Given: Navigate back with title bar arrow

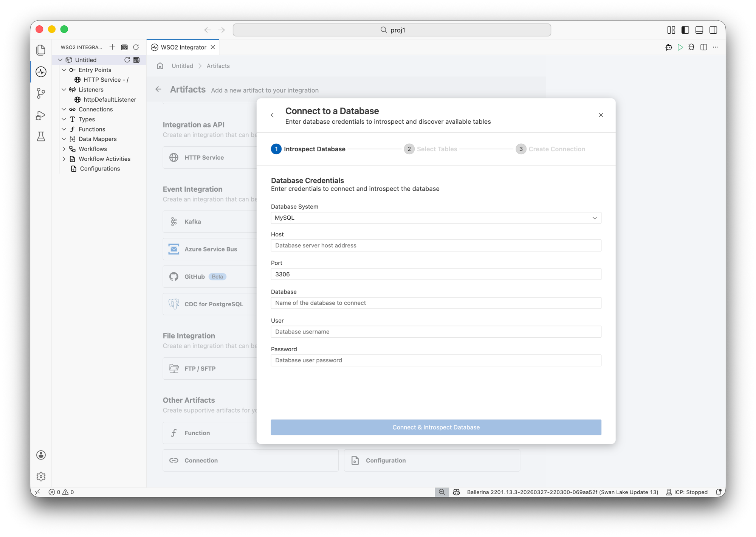Looking at the screenshot, I should [x=208, y=30].
